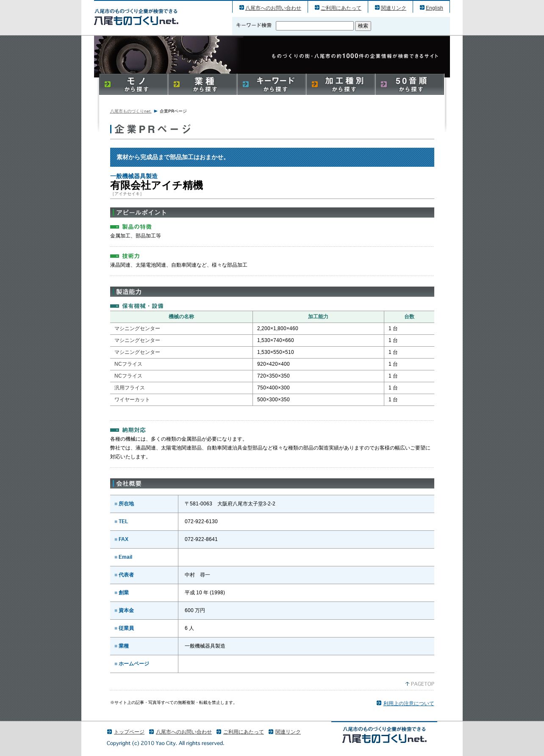
Task: Select the address 大阪府八尾市太子堂3-2-2
Action: [x=246, y=504]
